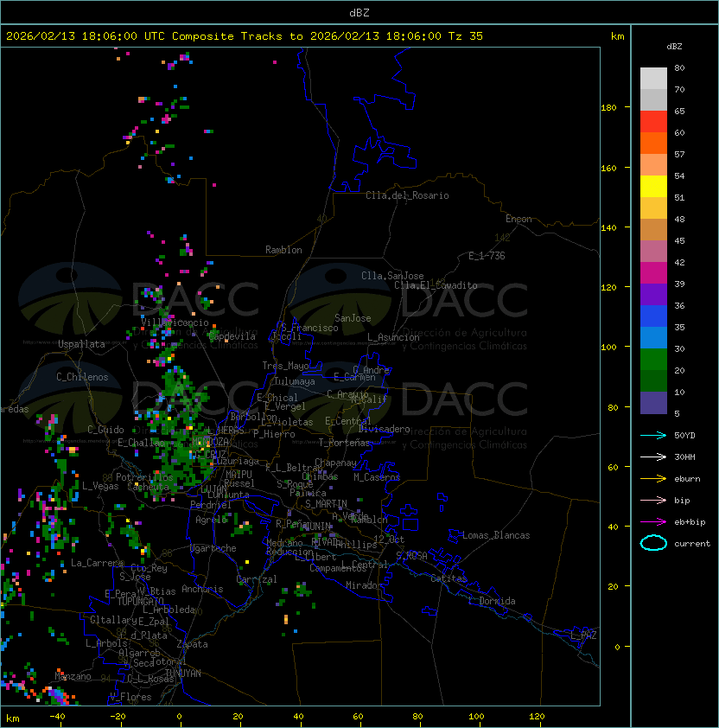Click the S_MARTIN place label
Image resolution: width=719 pixels, height=728 pixels.
click(x=326, y=504)
